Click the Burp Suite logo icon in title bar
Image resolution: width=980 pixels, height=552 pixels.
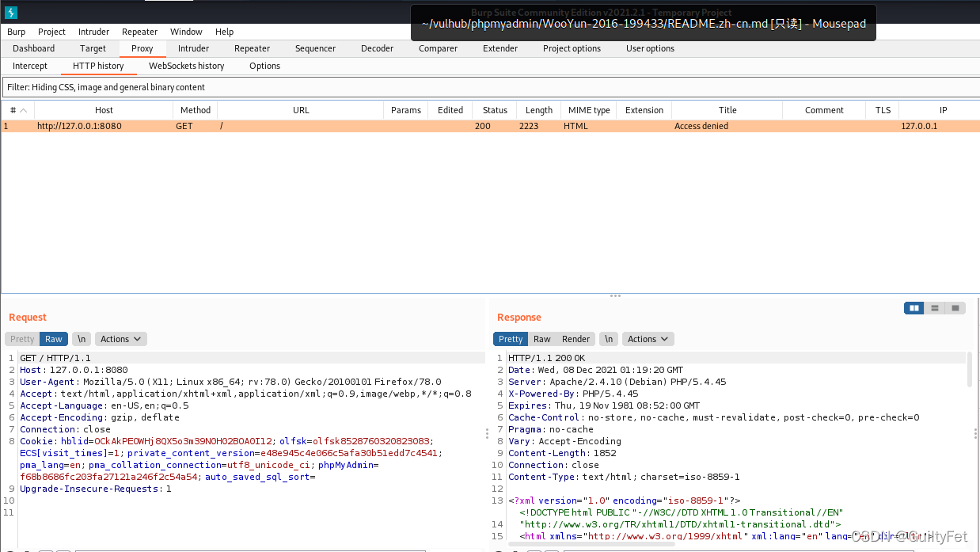11,13
